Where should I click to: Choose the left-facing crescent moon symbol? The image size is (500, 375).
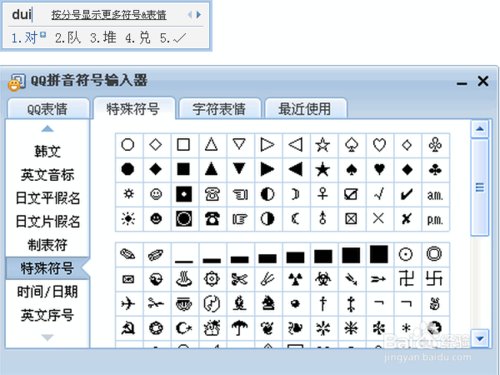[295, 219]
